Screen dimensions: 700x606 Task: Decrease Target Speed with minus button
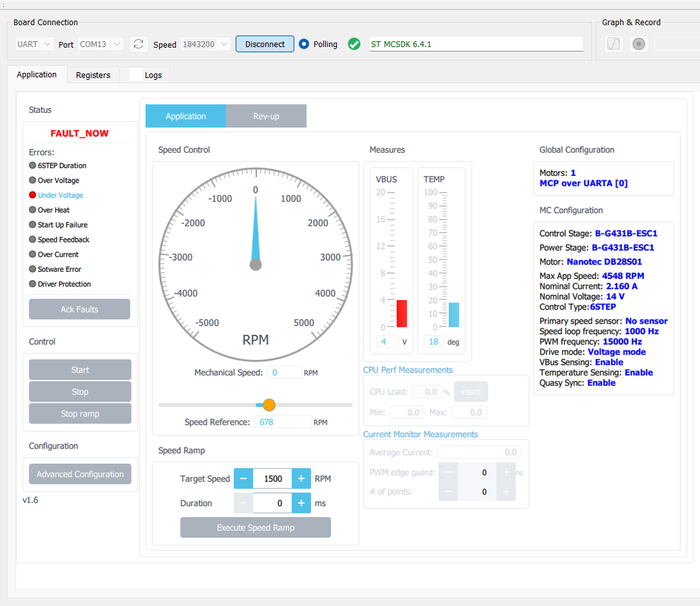(x=243, y=478)
